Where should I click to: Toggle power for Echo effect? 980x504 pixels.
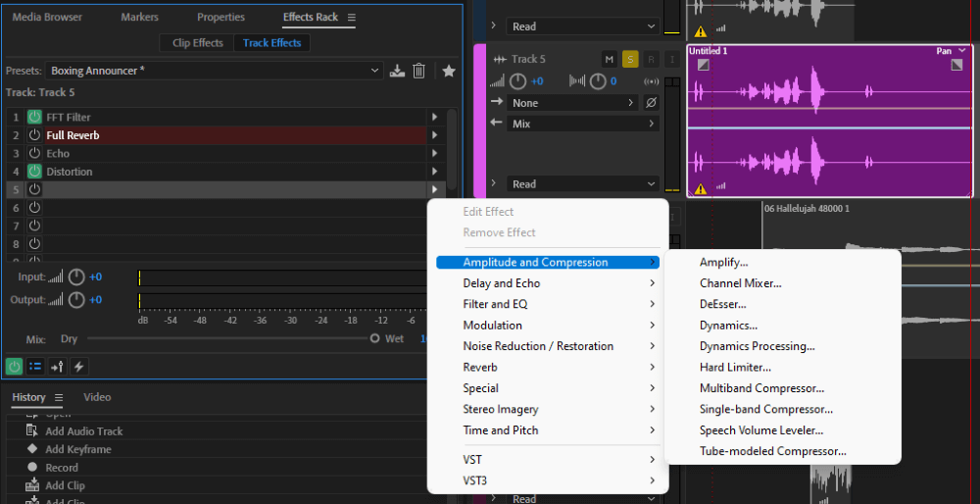[34, 153]
